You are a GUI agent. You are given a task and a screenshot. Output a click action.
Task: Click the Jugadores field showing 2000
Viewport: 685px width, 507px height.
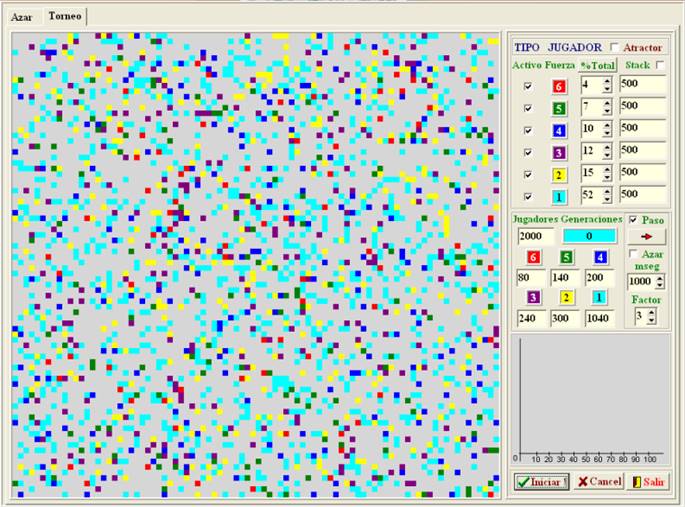coord(535,236)
